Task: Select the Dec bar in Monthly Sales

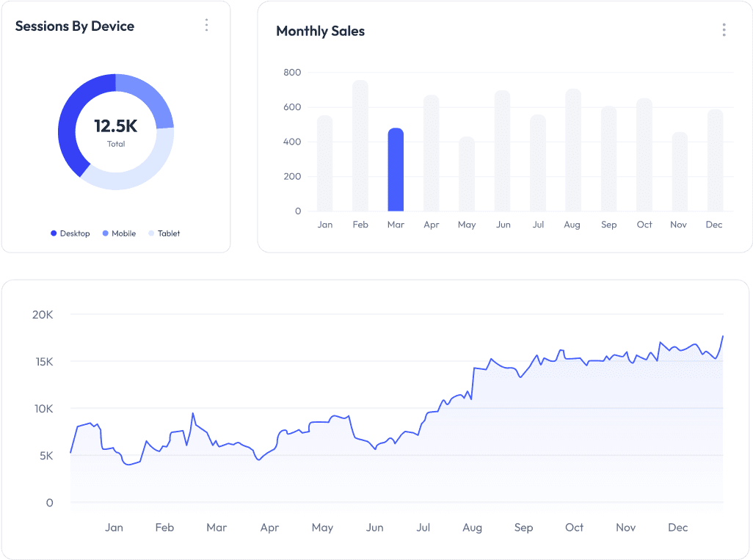Action: (715, 161)
